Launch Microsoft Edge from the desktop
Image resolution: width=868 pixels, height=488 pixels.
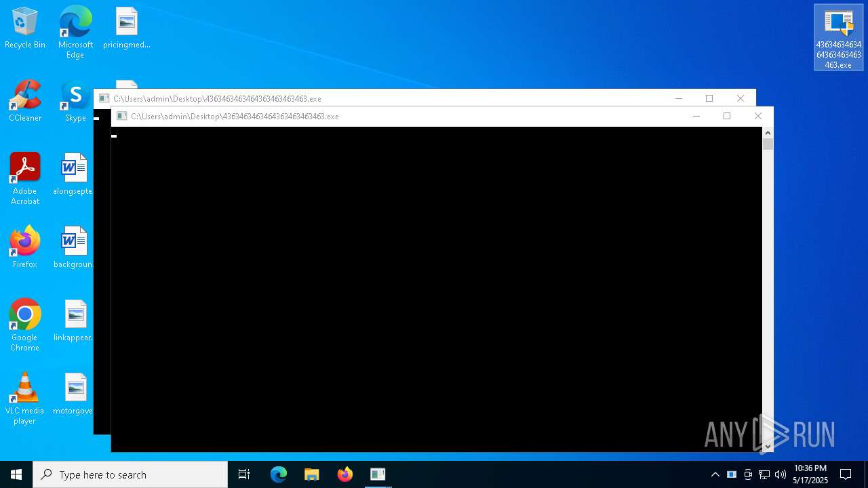pos(75,32)
